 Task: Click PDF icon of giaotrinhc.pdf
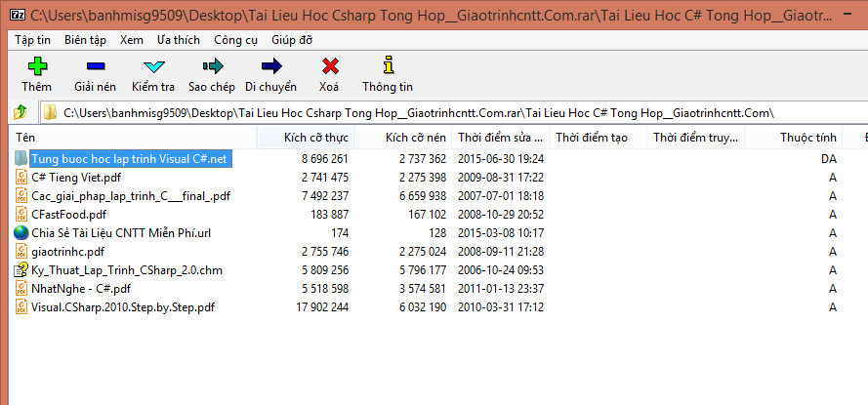point(21,252)
